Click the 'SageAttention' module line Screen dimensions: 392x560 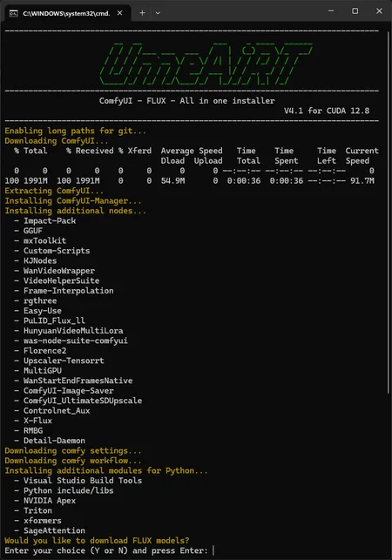tap(54, 530)
